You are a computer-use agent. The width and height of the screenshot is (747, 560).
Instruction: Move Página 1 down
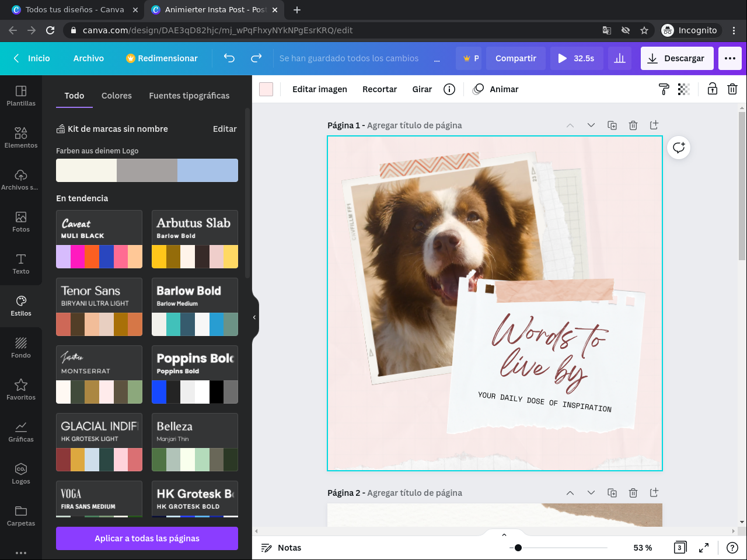(591, 125)
